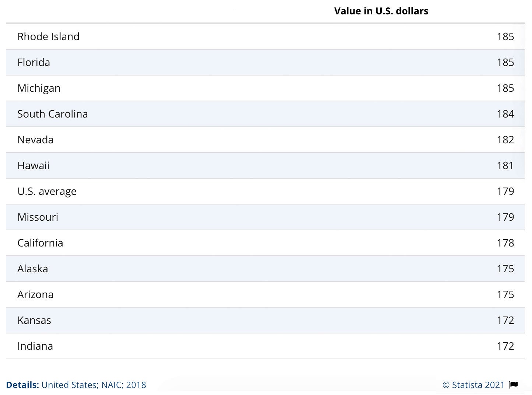Viewport: 532px width, 395px height.
Task: Click the Nevada row label
Action: pyautogui.click(x=35, y=140)
